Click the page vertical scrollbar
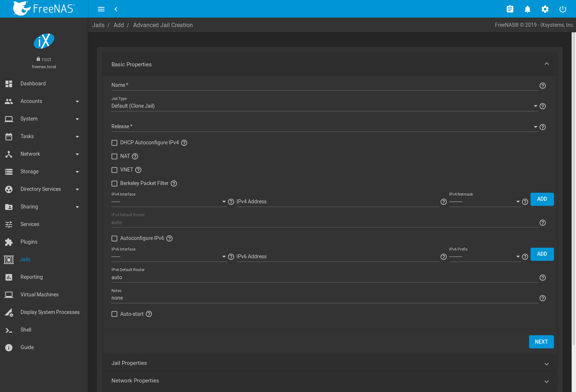Viewport: 576px width, 392px height. 574,183
